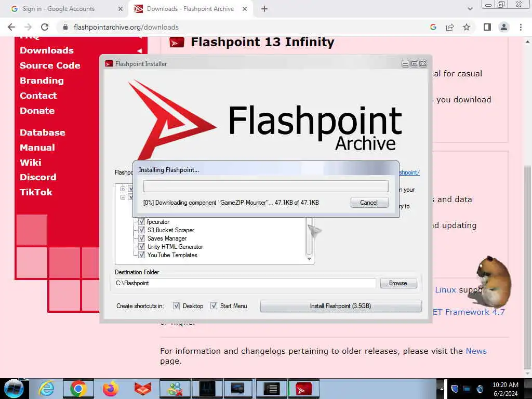
Task: Open TikTok sidebar link
Action: (x=36, y=192)
